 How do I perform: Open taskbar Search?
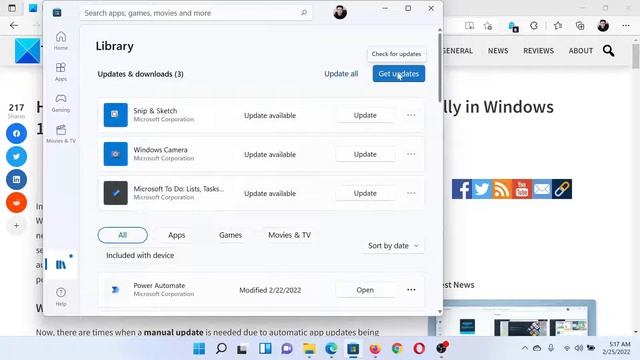pos(221,349)
